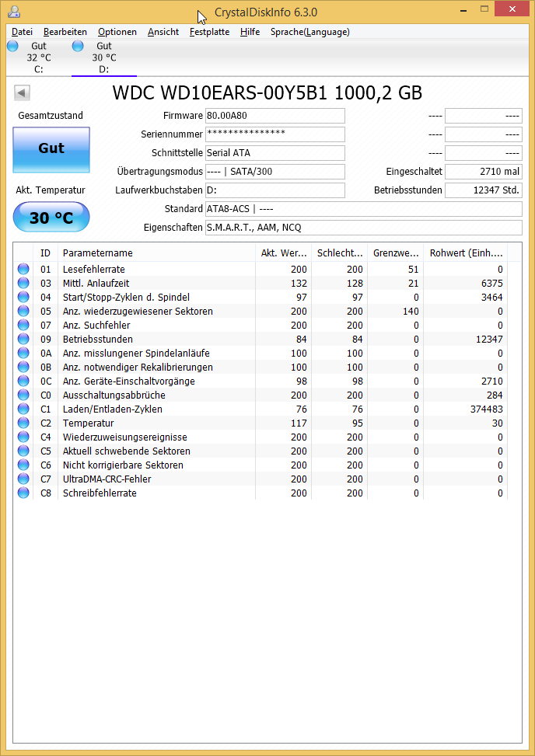Image resolution: width=535 pixels, height=756 pixels.
Task: Click threshold value 140 for wiederzugewiesener Sektoren
Action: click(411, 311)
